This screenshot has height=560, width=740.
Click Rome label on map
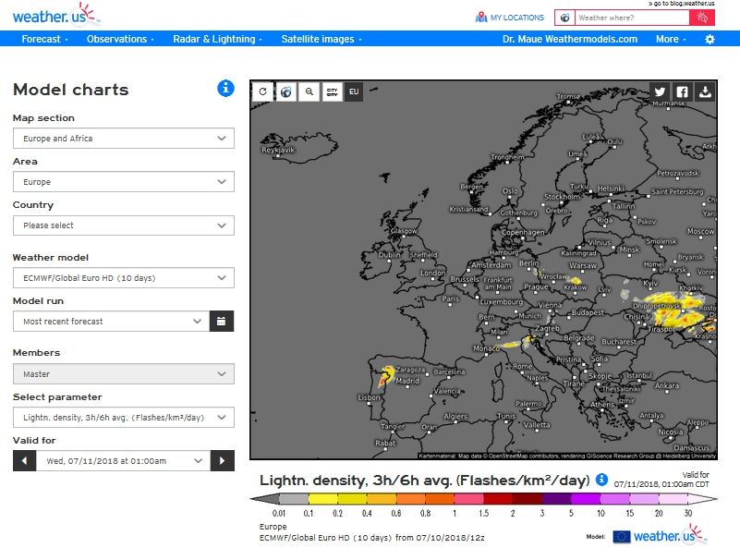pos(522,367)
